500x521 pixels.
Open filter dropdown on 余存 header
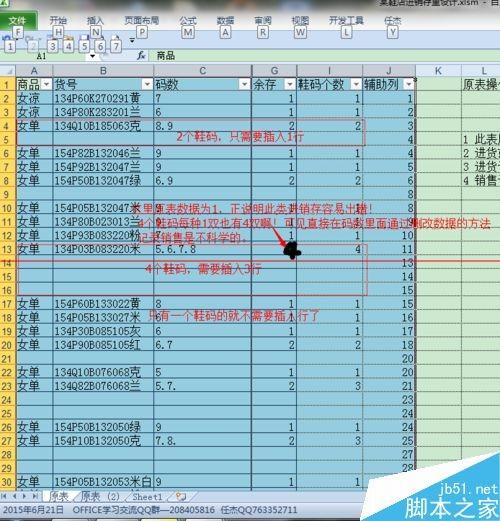[x=290, y=85]
